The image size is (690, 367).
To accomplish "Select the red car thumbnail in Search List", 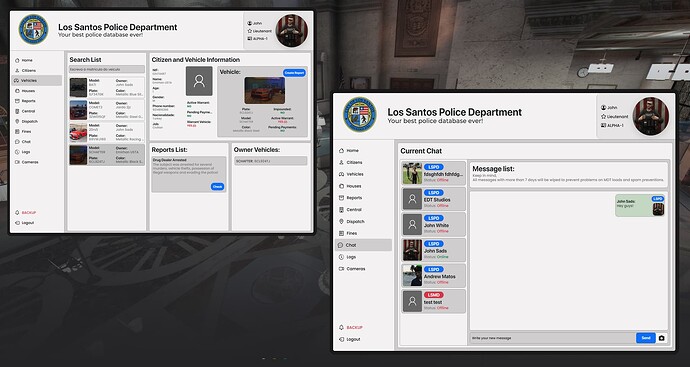I will [x=78, y=132].
